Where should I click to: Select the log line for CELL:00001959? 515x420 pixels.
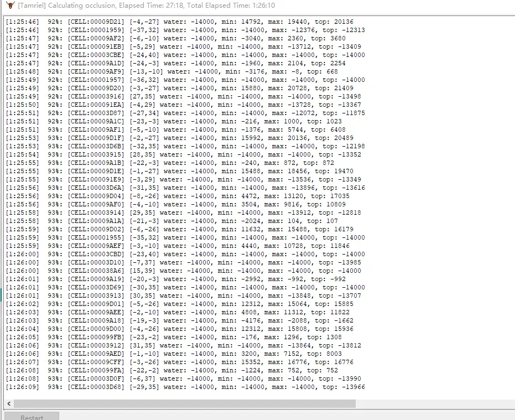(185, 30)
